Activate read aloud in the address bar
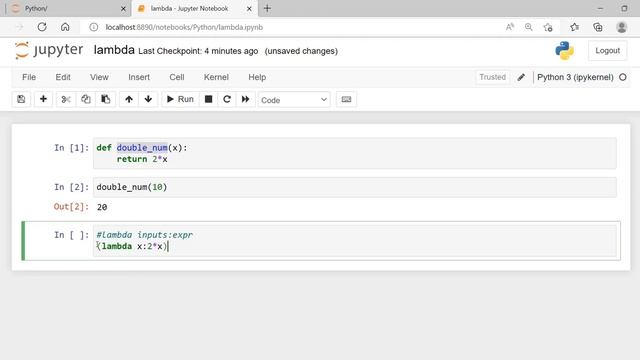 (x=510, y=27)
